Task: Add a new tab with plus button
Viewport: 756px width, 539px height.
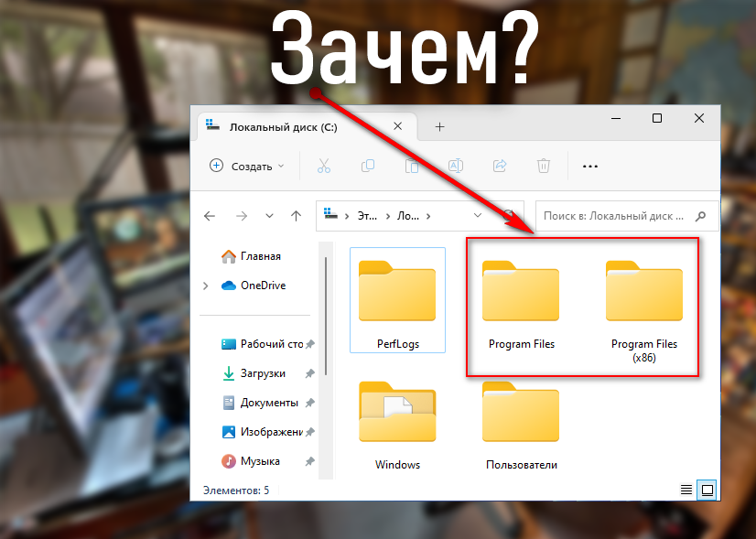Action: point(439,127)
